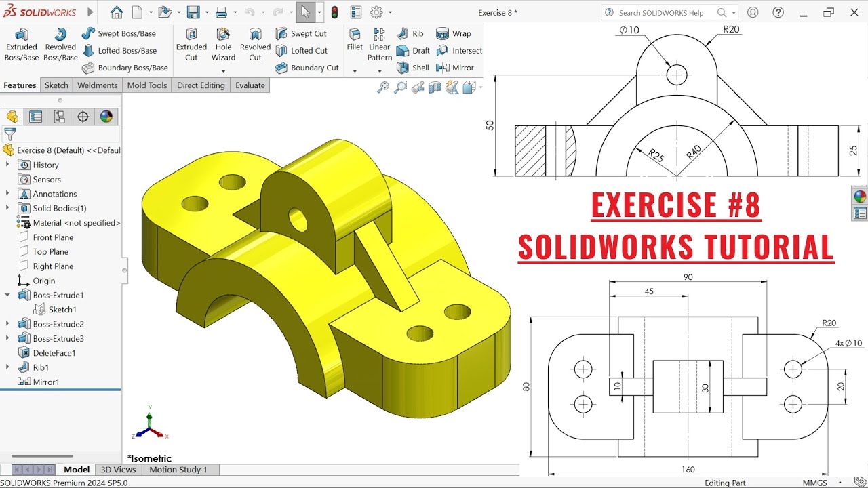Activate the Rib feature tool
868x488 pixels.
pyautogui.click(x=410, y=33)
